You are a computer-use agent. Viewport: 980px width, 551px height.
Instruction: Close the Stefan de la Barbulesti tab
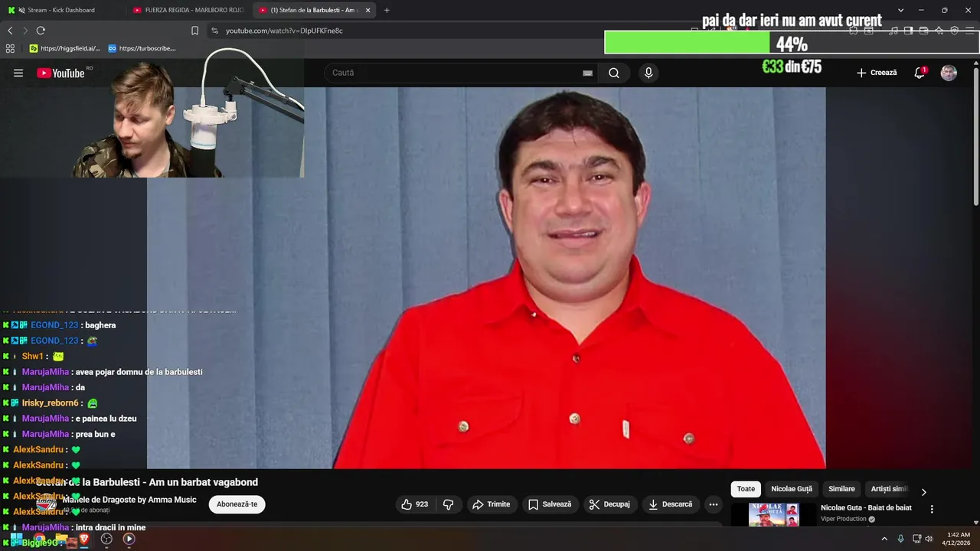(x=367, y=10)
